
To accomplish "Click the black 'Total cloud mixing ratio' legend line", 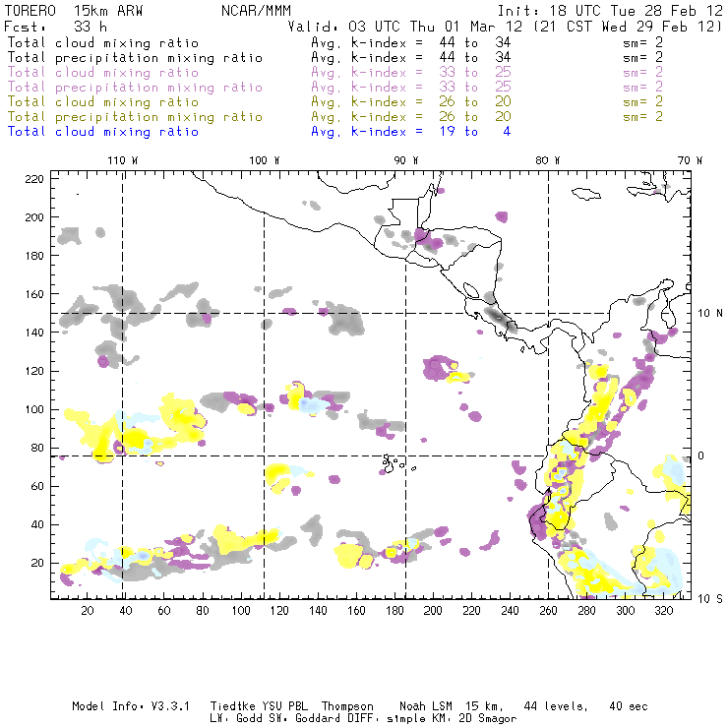I will coord(103,42).
